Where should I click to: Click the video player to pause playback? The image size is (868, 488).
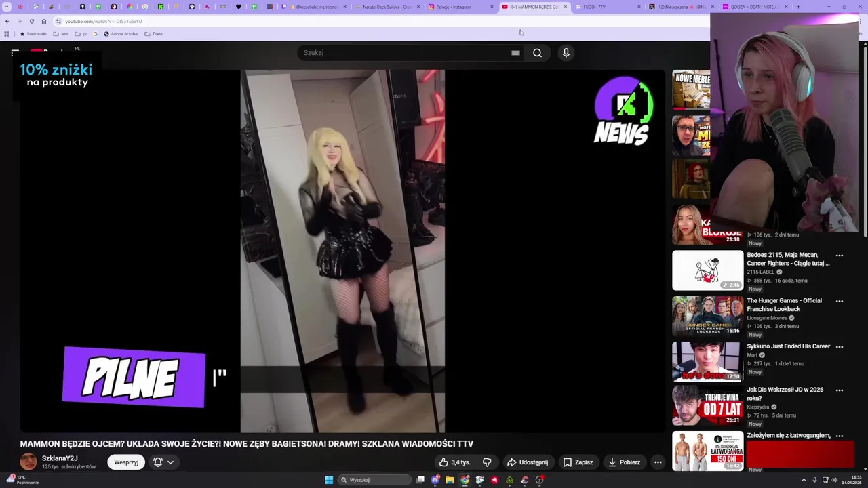point(342,251)
